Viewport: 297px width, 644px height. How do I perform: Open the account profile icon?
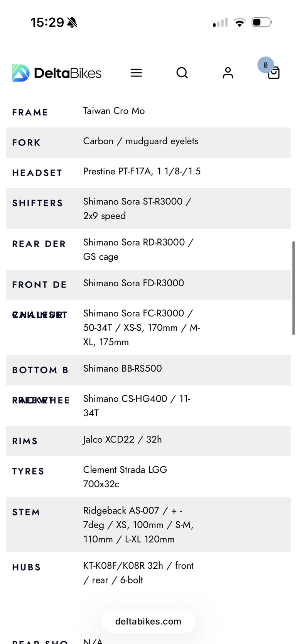228,73
